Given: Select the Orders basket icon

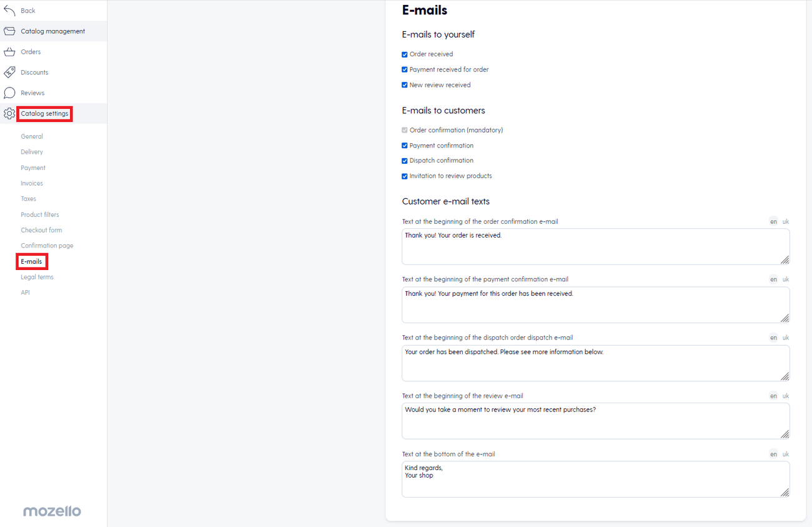Looking at the screenshot, I should tap(9, 52).
